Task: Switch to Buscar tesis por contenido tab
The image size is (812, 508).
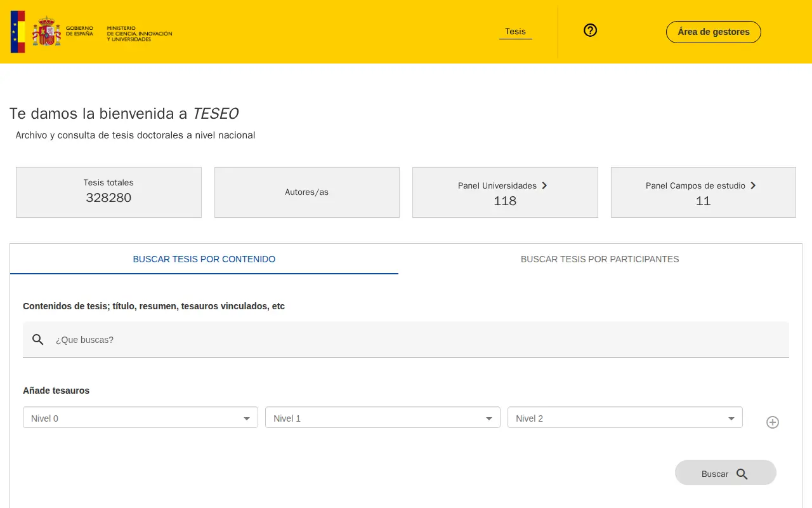Action: point(204,259)
